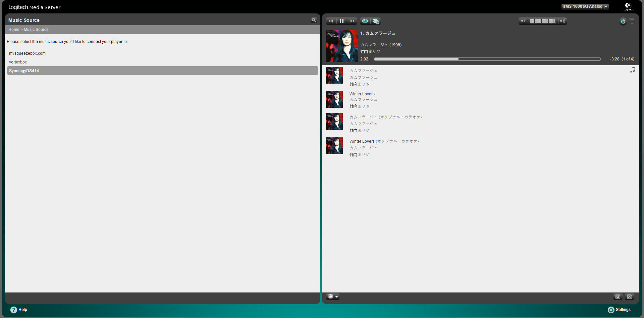Select vortexbox music source
Viewport: 644px width, 318px height.
(18, 62)
